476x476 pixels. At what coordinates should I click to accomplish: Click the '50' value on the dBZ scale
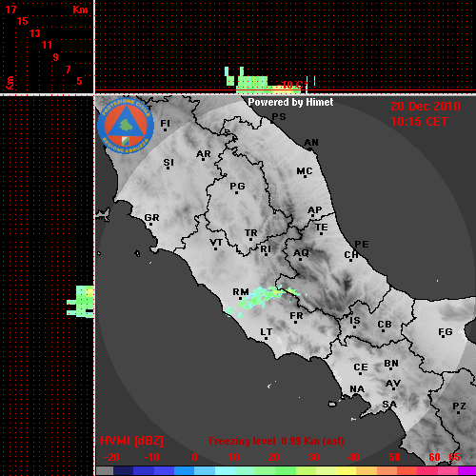click(x=394, y=457)
